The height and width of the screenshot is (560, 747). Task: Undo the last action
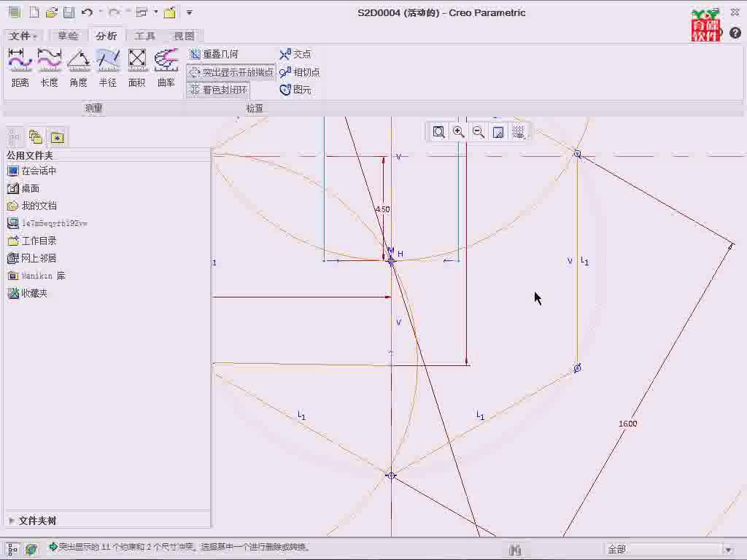(x=87, y=12)
